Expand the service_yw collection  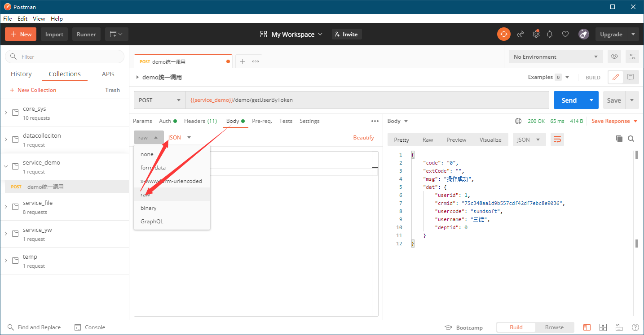tap(6, 233)
